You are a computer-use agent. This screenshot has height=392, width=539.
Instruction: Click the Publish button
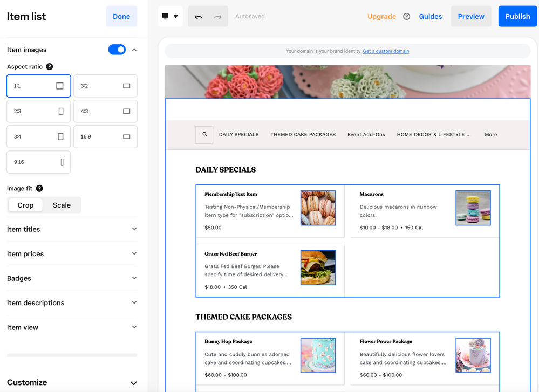[517, 17]
